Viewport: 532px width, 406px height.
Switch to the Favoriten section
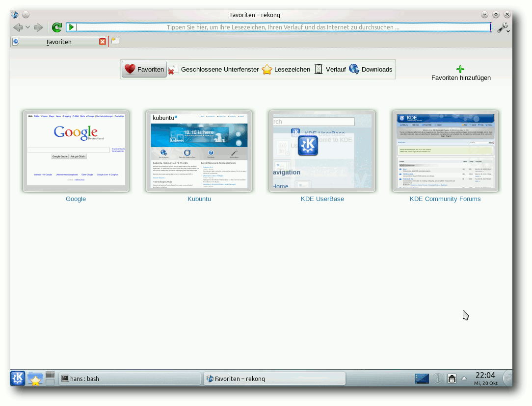(144, 69)
